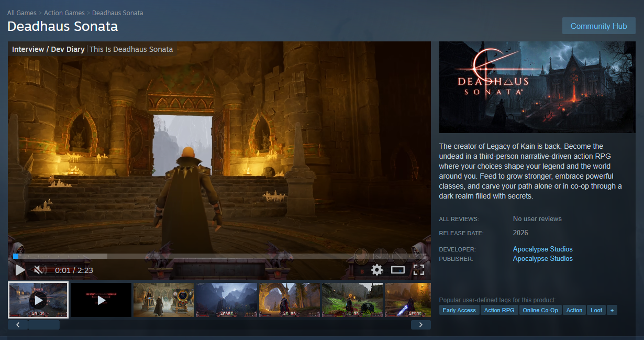
Task: Go to Action Games breadcrumb
Action: click(x=64, y=13)
